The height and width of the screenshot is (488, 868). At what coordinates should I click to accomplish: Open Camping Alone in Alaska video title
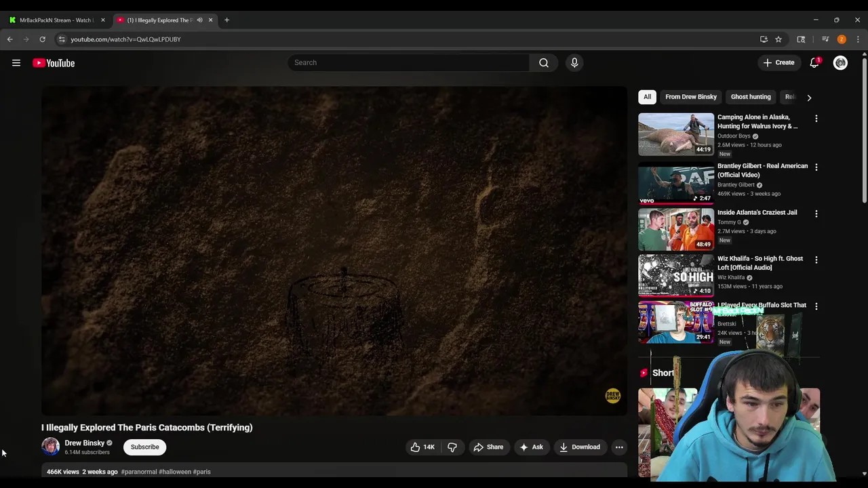757,121
